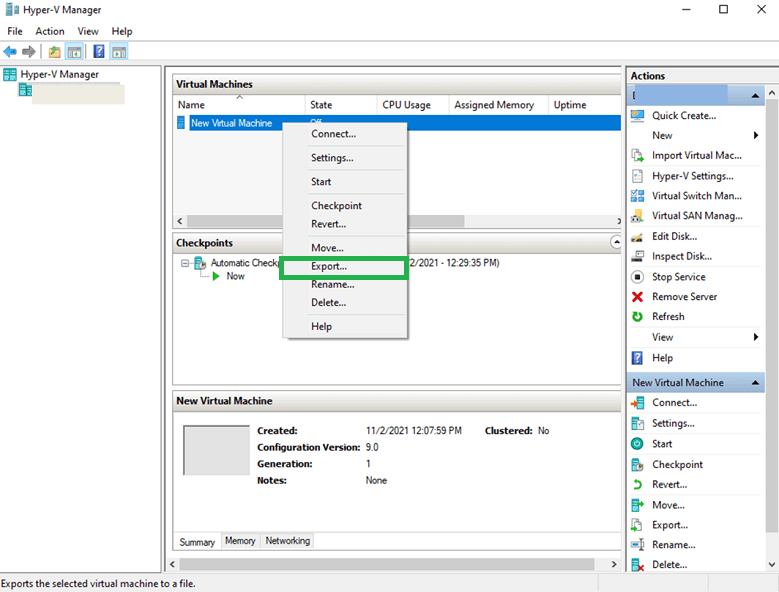779x592 pixels.
Task: Click the Forward arrow in the toolbar
Action: pyautogui.click(x=29, y=51)
